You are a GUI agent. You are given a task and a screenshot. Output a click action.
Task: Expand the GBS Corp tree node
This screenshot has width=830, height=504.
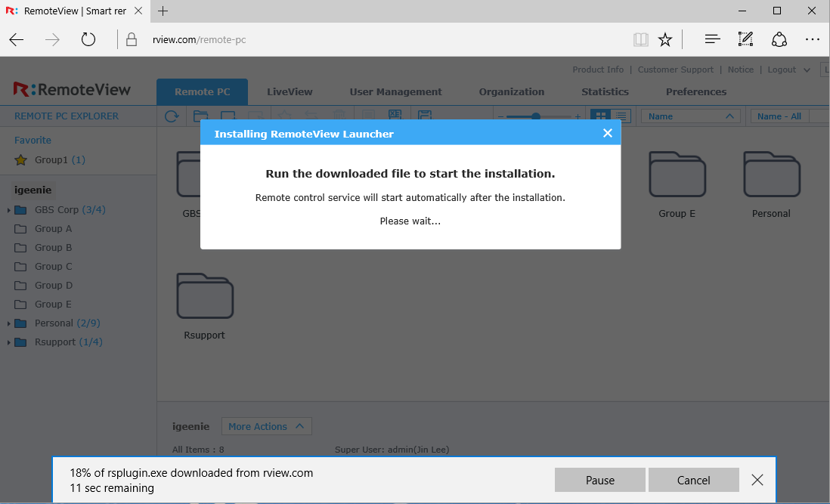(x=8, y=211)
